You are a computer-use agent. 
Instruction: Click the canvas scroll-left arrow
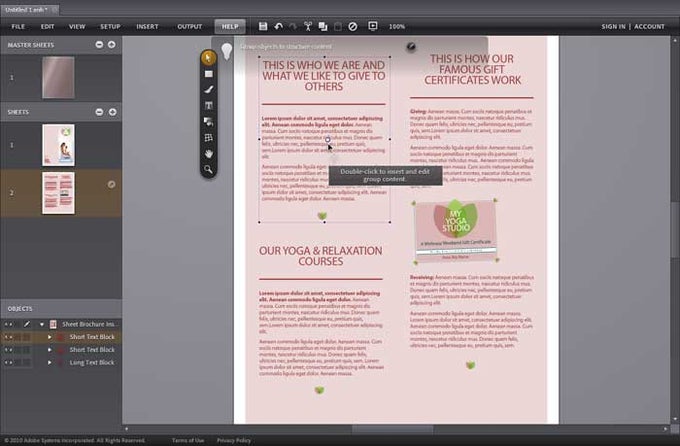point(126,429)
